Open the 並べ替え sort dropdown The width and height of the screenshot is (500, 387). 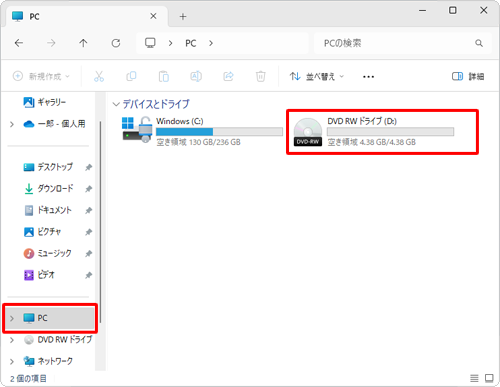[x=316, y=76]
